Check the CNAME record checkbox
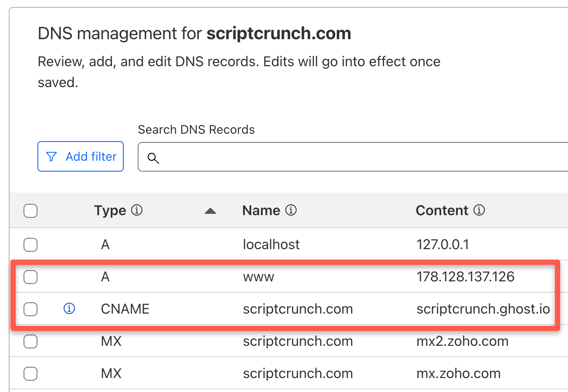The width and height of the screenshot is (568, 392). click(x=30, y=309)
